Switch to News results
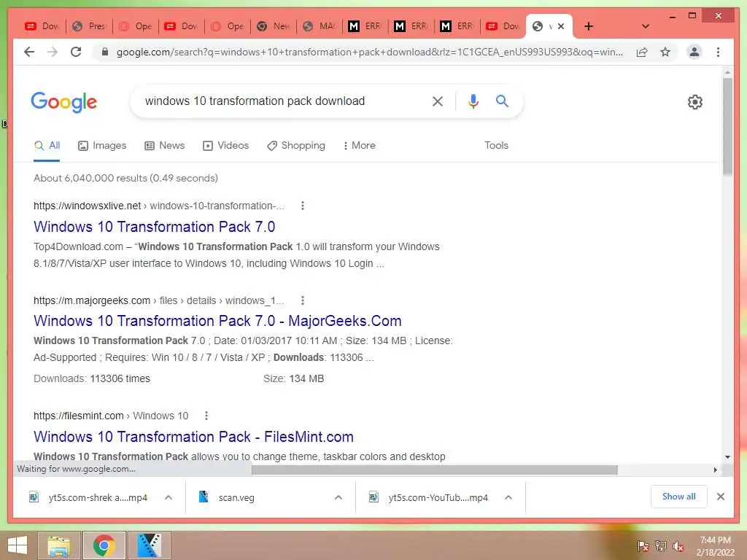 164,146
